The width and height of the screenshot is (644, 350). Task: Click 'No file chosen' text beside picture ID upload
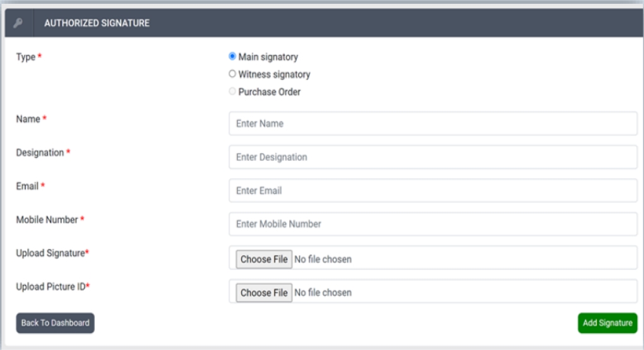tap(323, 293)
